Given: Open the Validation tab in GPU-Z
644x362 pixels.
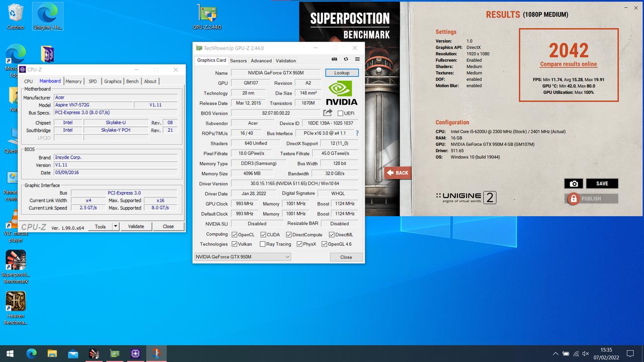Looking at the screenshot, I should tap(286, 61).
